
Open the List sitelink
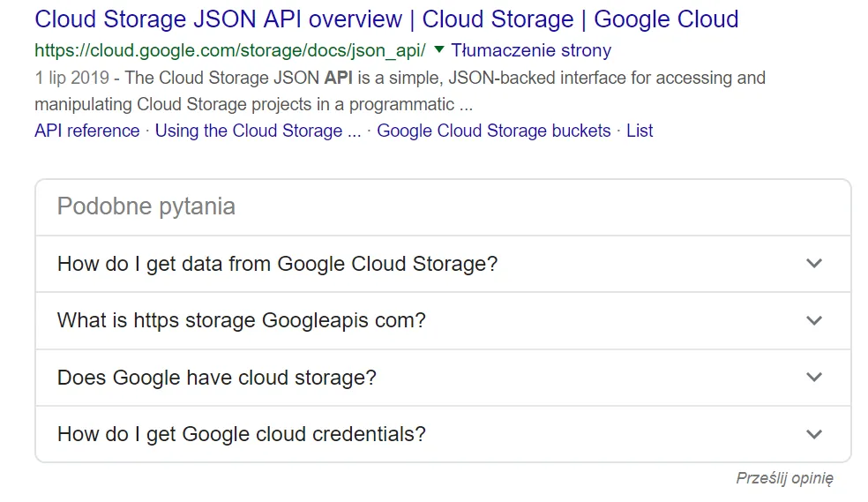coord(640,131)
